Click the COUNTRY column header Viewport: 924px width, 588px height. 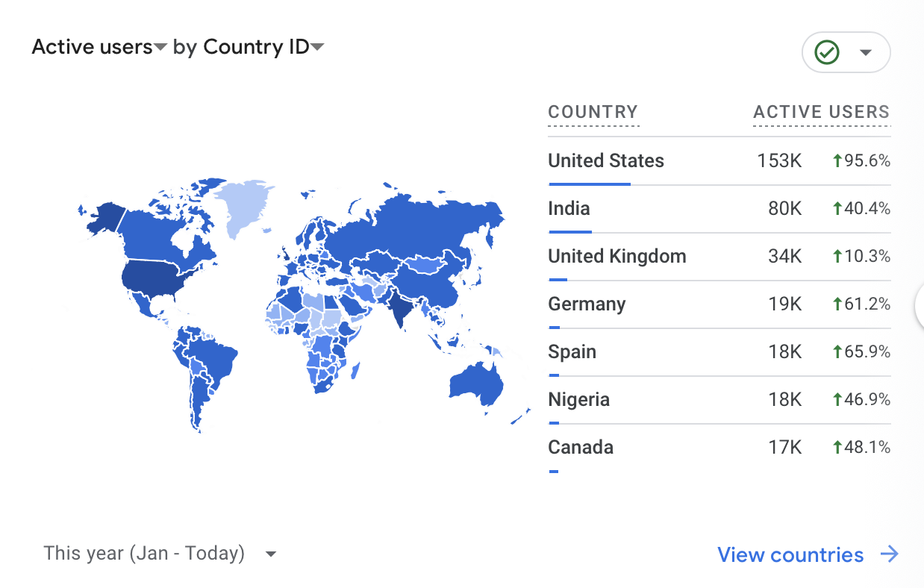coord(593,112)
